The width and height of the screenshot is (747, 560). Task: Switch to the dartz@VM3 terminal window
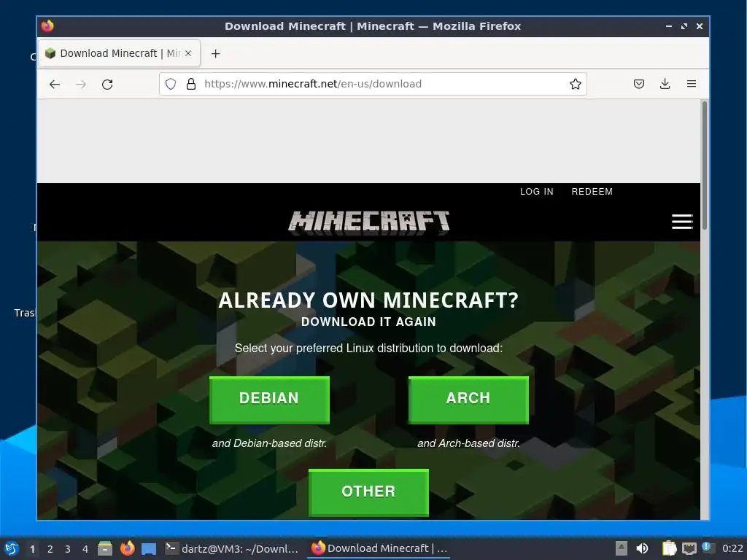233,548
